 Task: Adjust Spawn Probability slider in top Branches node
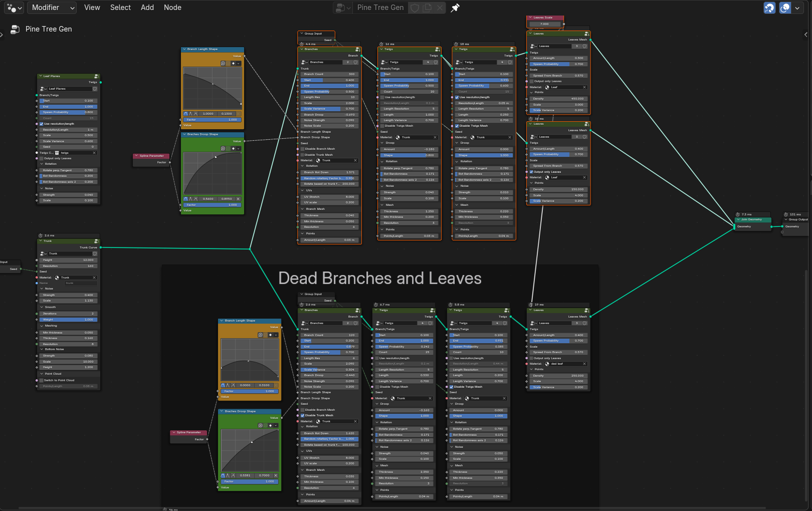[x=329, y=92]
